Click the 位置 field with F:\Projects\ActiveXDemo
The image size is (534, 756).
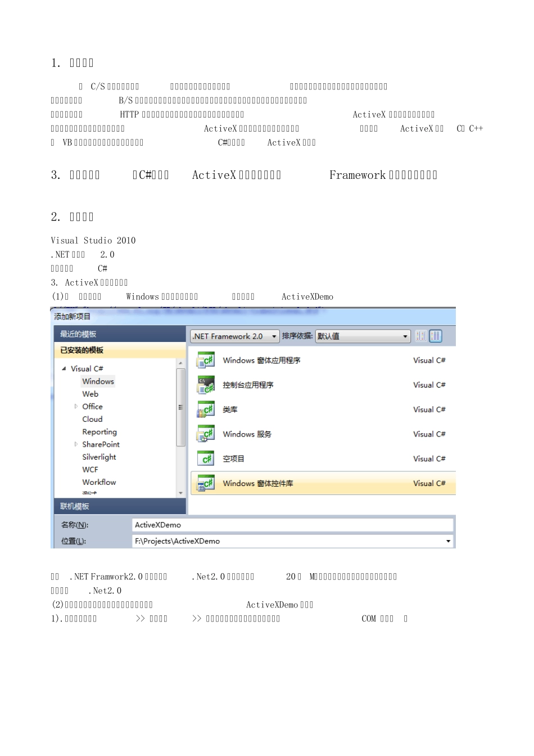click(x=292, y=541)
